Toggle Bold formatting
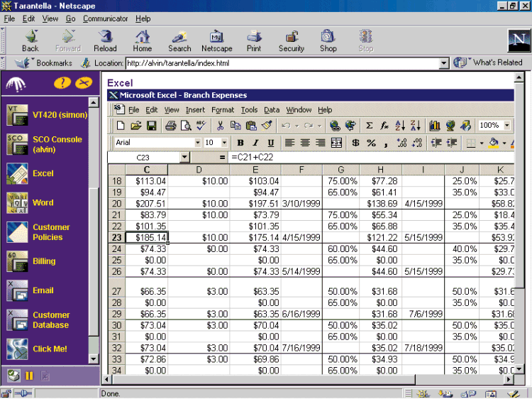The height and width of the screenshot is (399, 532). click(x=240, y=143)
